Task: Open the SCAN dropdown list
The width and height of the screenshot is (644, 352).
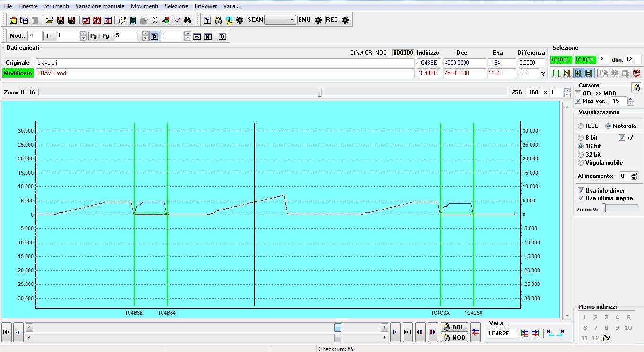Action: (292, 20)
